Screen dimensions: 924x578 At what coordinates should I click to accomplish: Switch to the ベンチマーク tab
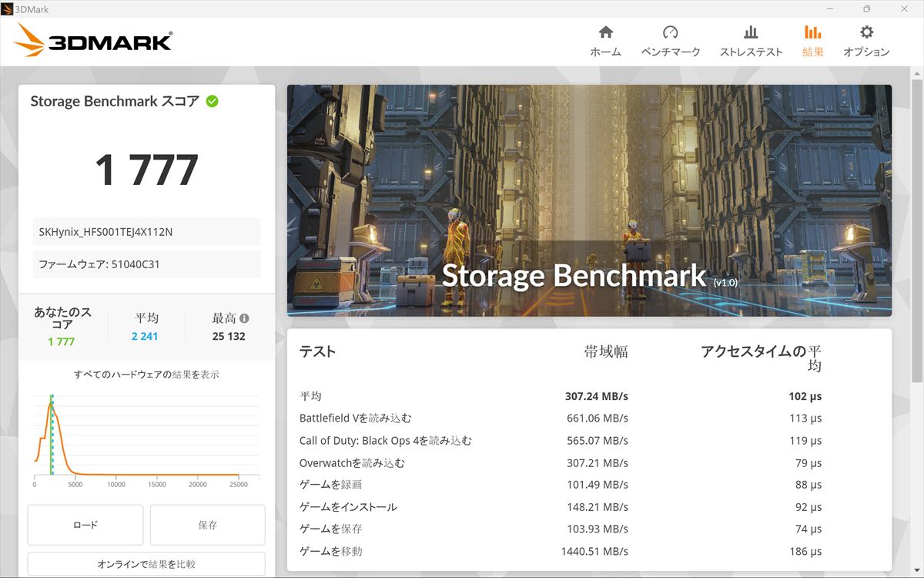[x=671, y=41]
